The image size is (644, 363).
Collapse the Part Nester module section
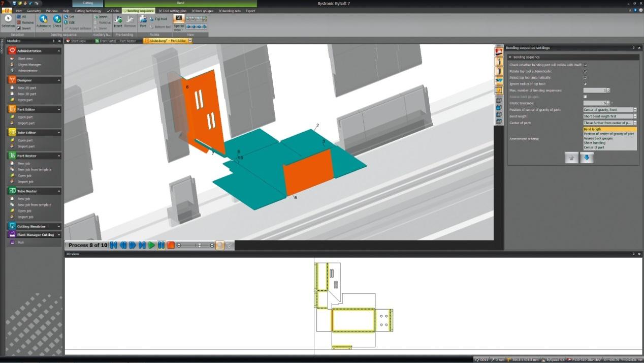tap(59, 156)
